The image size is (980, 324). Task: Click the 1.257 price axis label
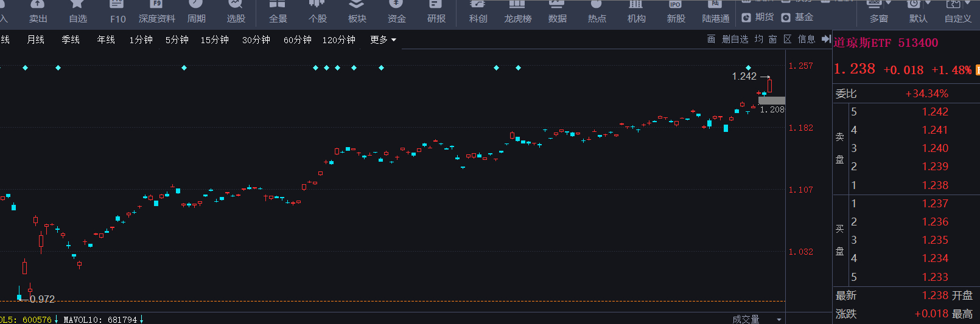pos(800,66)
